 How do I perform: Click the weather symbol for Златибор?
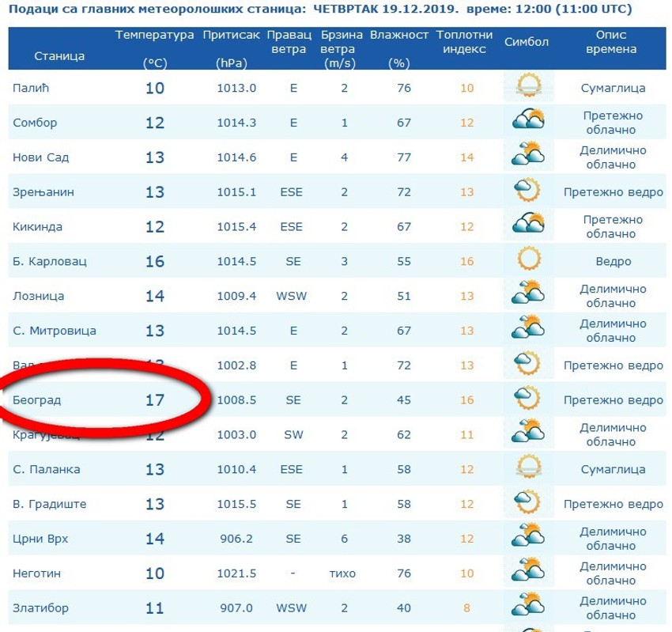(x=527, y=607)
